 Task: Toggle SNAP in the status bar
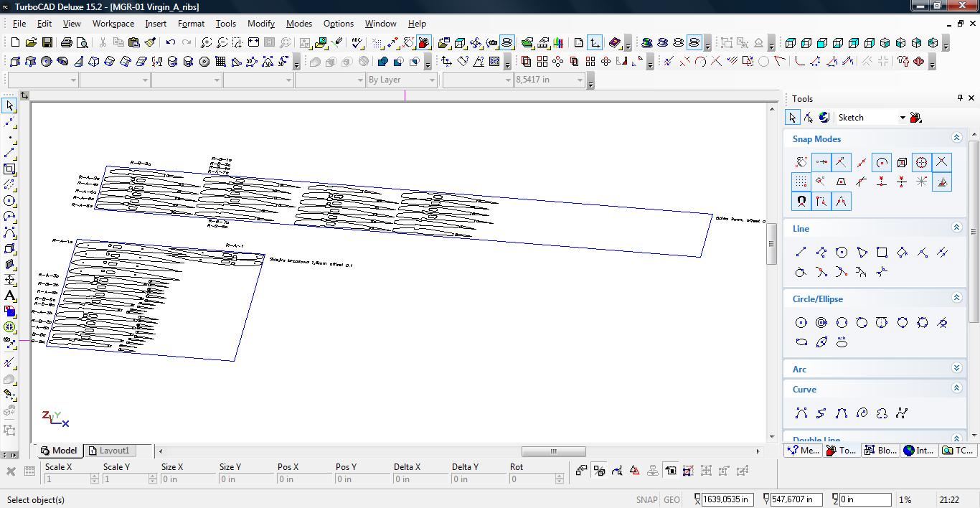(x=646, y=499)
